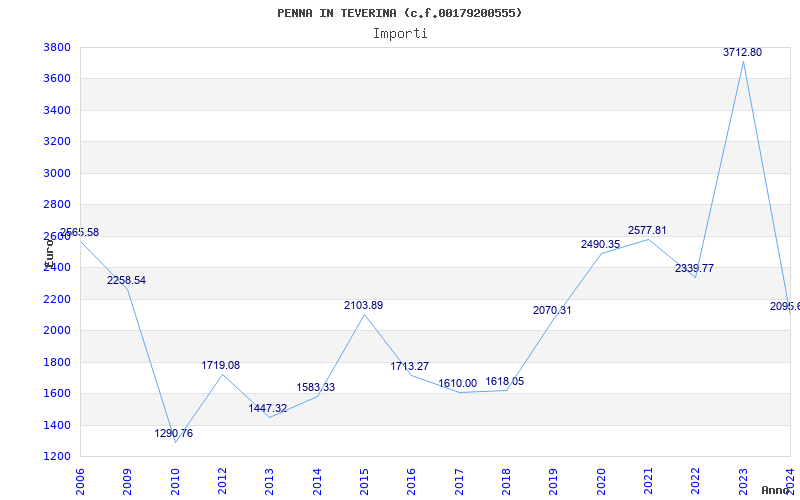Click the Anno axis label
The image size is (800, 500).
[x=775, y=490]
